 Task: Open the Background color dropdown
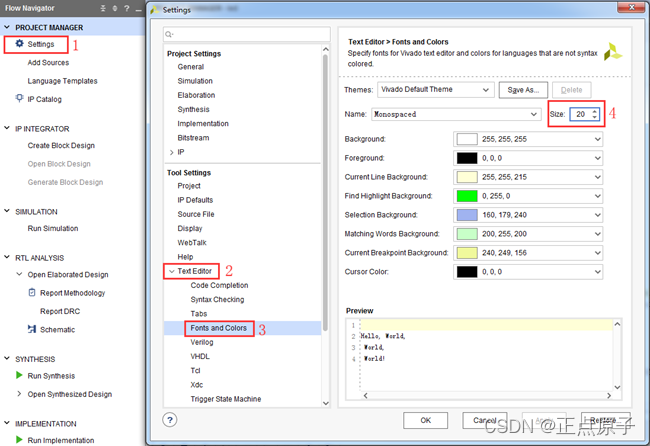click(528, 139)
